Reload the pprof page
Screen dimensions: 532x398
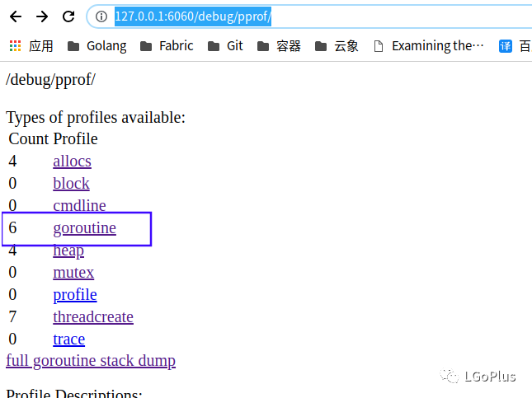(x=68, y=16)
